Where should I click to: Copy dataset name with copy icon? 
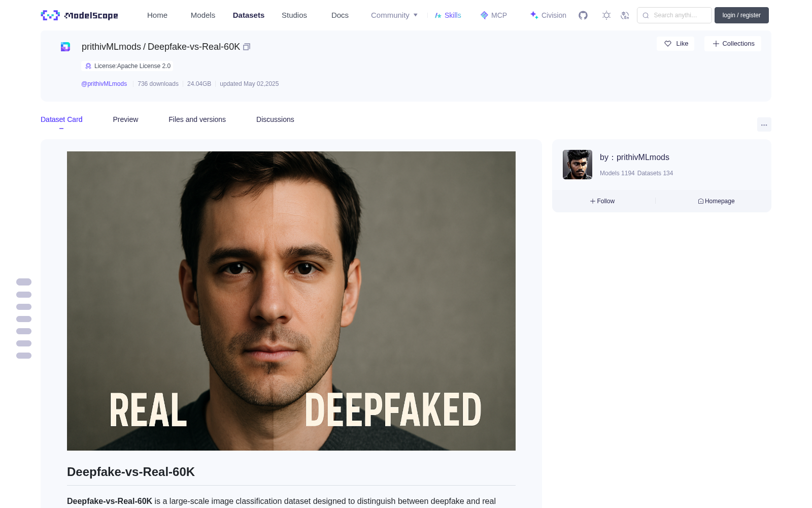pos(247,47)
